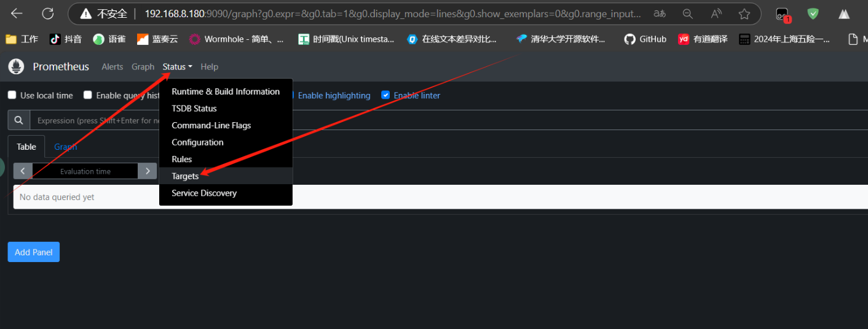Open the GitHub bookmark

(645, 39)
